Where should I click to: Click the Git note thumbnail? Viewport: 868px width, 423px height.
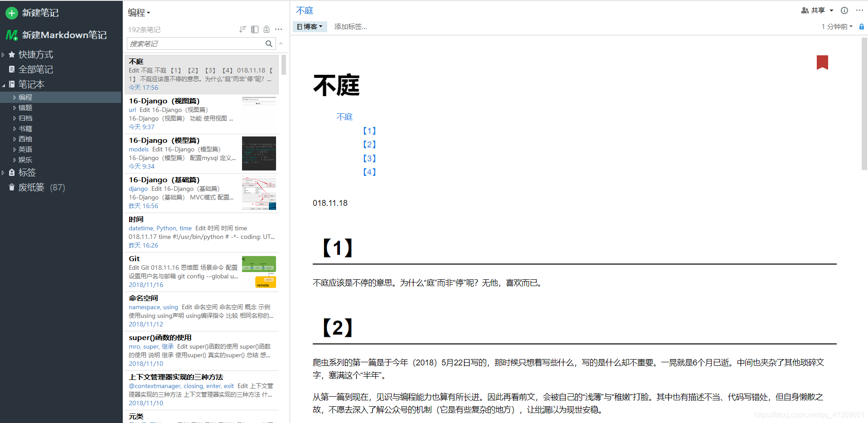[x=259, y=272]
